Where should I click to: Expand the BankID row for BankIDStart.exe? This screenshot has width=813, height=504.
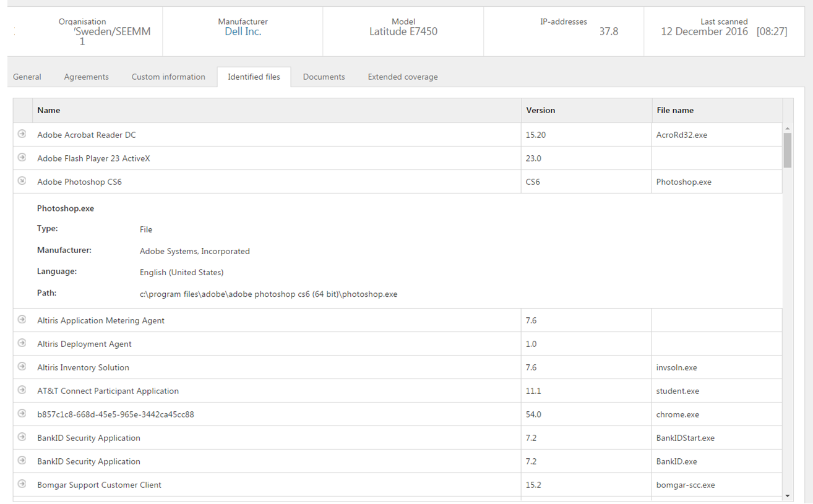(22, 437)
